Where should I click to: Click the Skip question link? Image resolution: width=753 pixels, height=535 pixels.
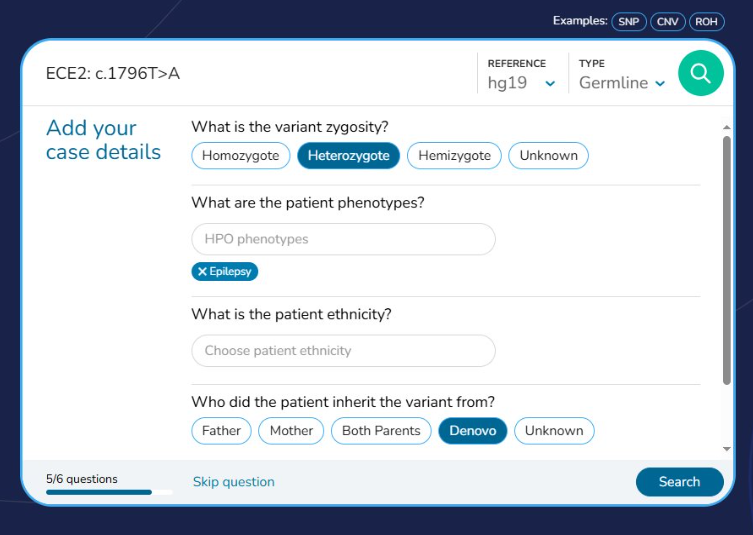(x=233, y=482)
